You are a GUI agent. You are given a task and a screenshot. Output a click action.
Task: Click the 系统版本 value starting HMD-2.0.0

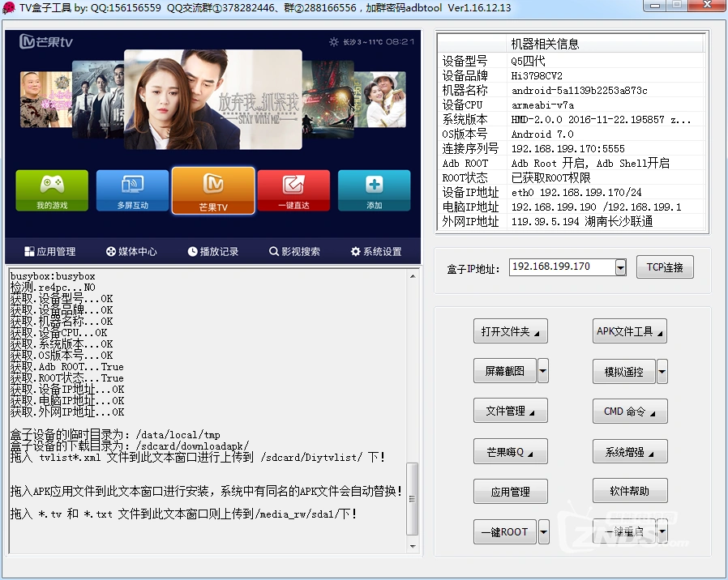coord(601,120)
